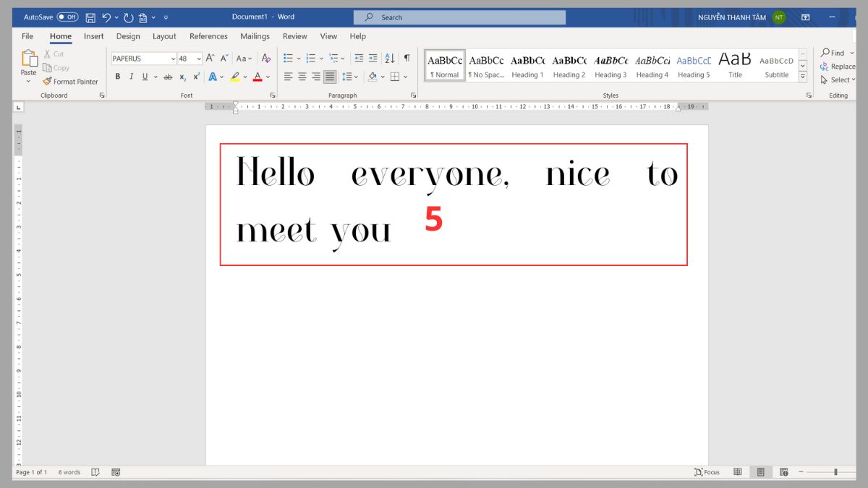
Task: Expand the text highlight color options
Action: tap(244, 75)
